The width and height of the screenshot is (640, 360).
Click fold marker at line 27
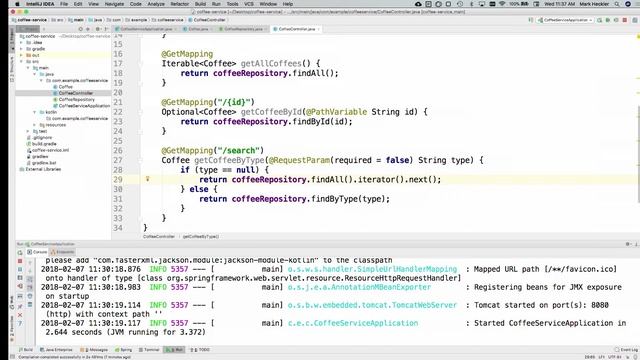click(x=140, y=160)
